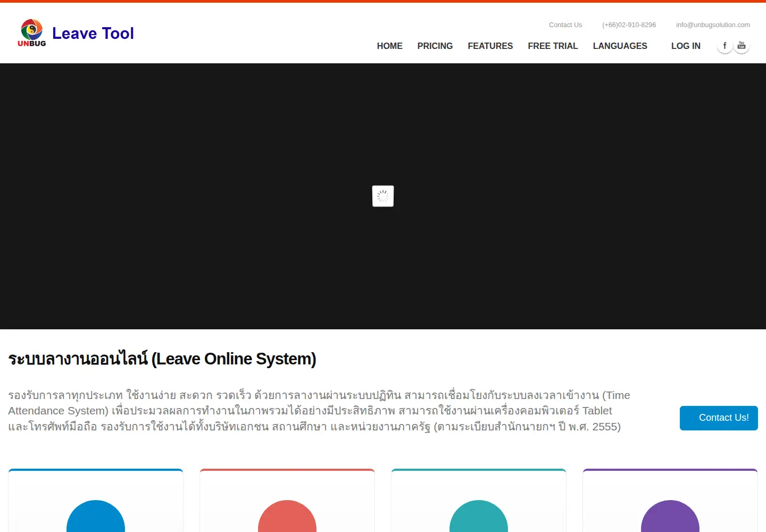Click the loading spinner in the dark banner
Screen dimensions: 766x532
(x=383, y=196)
